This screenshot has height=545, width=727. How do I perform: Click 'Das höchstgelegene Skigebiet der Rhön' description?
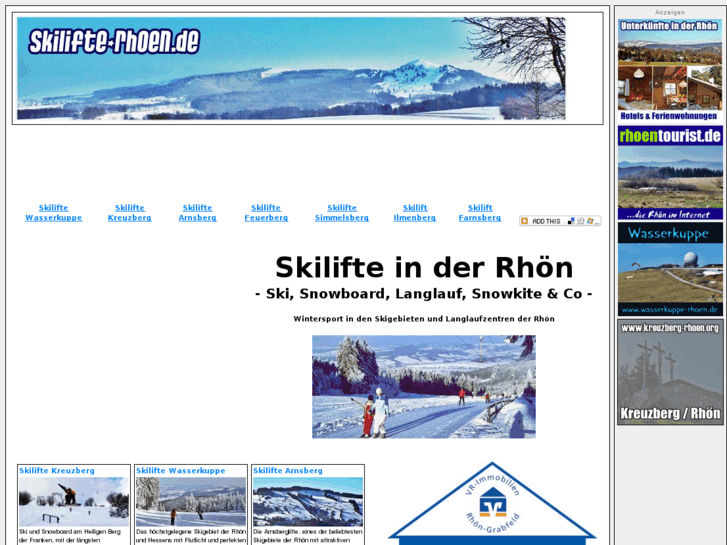pos(191,536)
